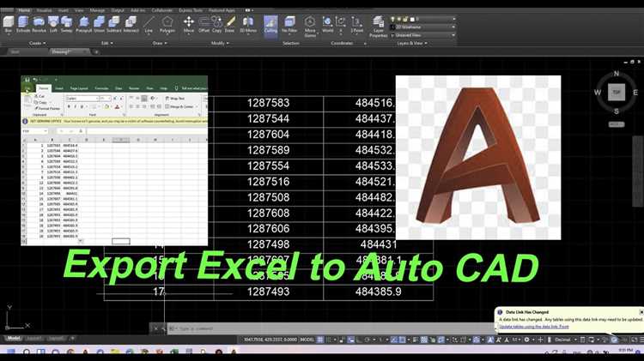Viewport: 644px width, 361px height.
Task: Select the Revolve tool
Action: tap(39, 24)
